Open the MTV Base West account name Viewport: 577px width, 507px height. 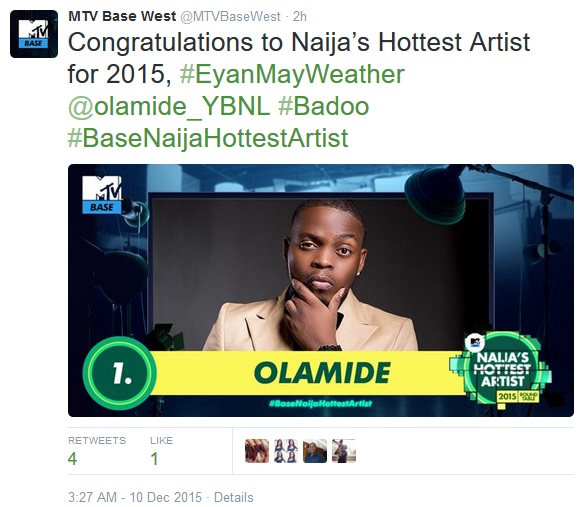coord(122,16)
